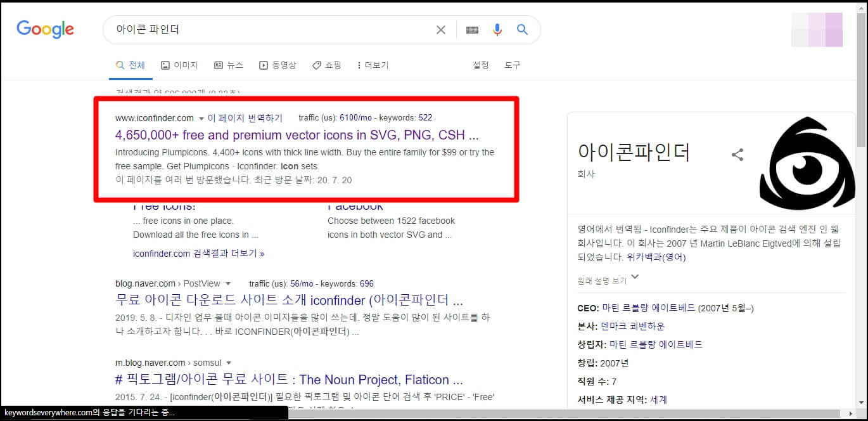
Task: Open 설정 options
Action: [481, 65]
